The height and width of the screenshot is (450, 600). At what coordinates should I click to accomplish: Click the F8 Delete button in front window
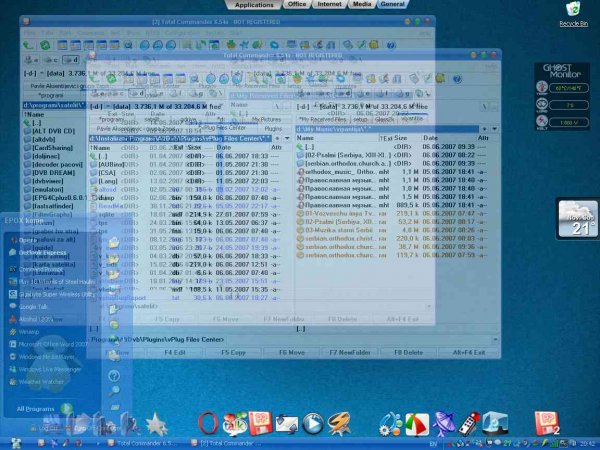[x=408, y=352]
